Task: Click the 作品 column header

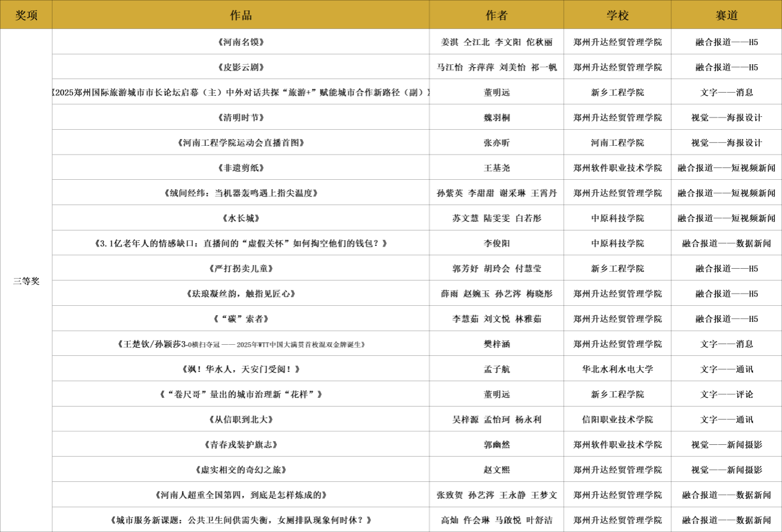Action: click(240, 15)
